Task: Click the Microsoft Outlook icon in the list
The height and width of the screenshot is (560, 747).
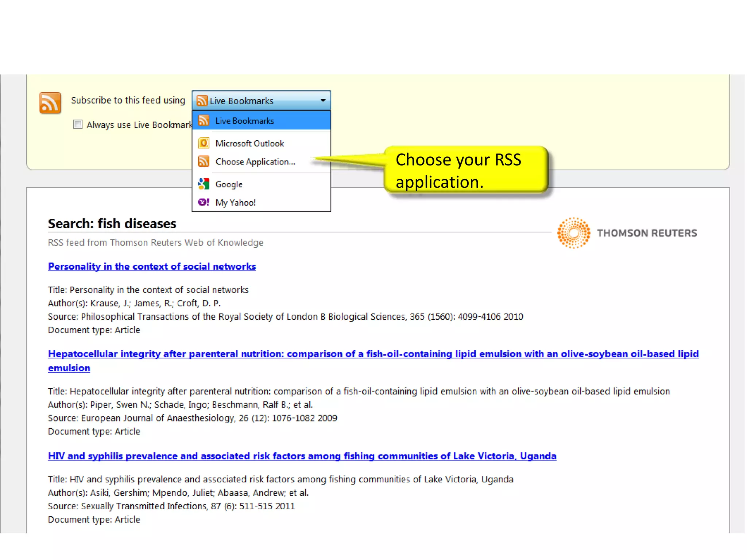Action: pos(204,143)
